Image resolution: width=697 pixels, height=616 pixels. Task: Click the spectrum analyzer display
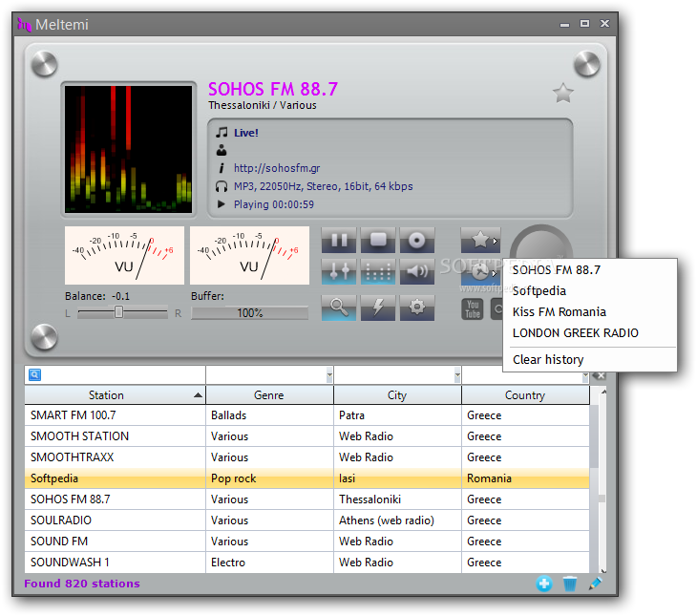tap(129, 149)
